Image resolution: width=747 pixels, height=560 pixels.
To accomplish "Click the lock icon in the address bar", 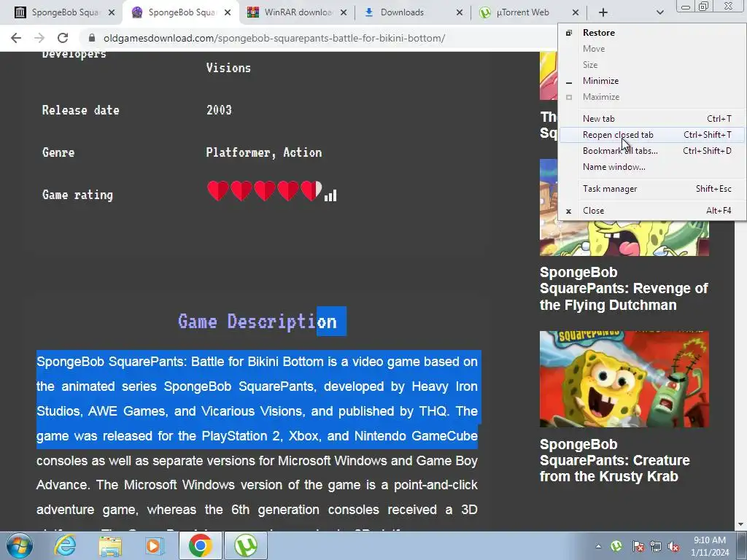I will click(91, 38).
